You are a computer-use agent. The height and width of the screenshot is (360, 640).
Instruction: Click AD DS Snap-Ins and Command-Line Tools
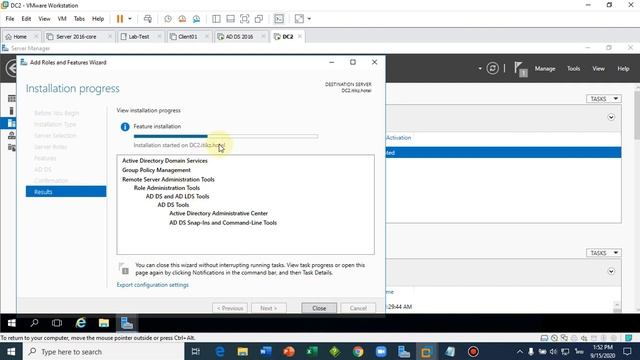(x=223, y=223)
